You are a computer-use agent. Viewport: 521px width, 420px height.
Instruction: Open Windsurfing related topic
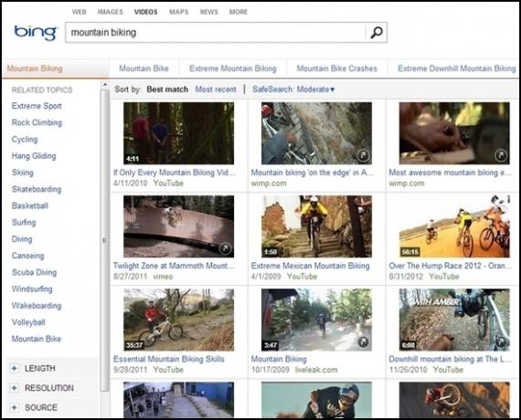32,289
